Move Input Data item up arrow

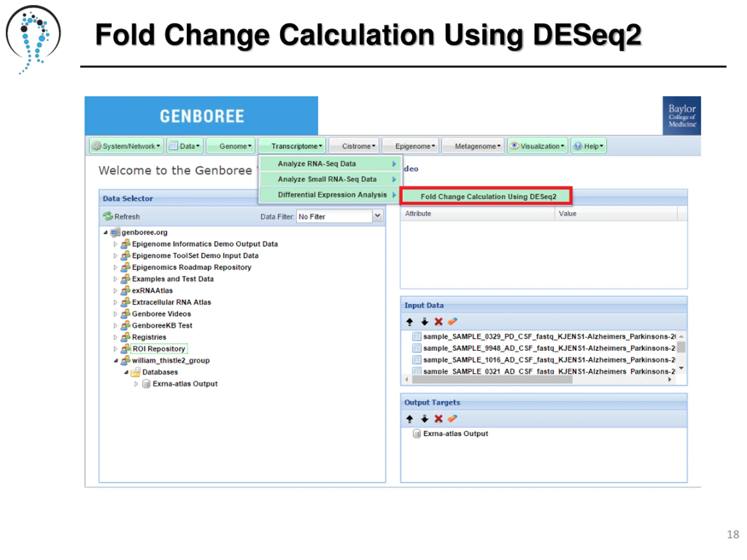tap(410, 322)
